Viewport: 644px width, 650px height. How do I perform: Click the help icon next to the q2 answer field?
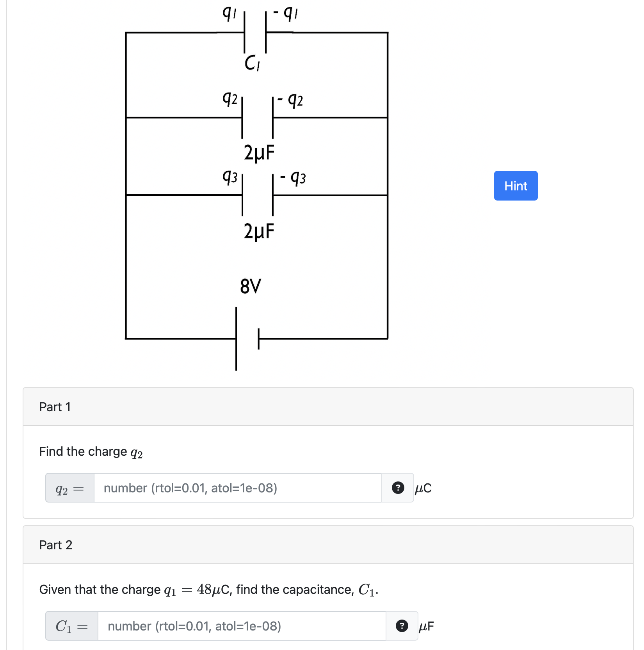click(398, 488)
